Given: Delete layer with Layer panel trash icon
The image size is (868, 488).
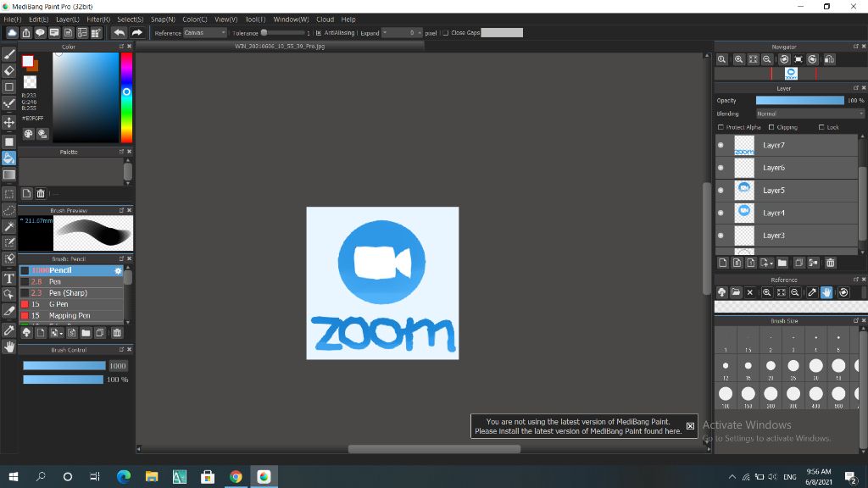Looking at the screenshot, I should click(x=831, y=263).
